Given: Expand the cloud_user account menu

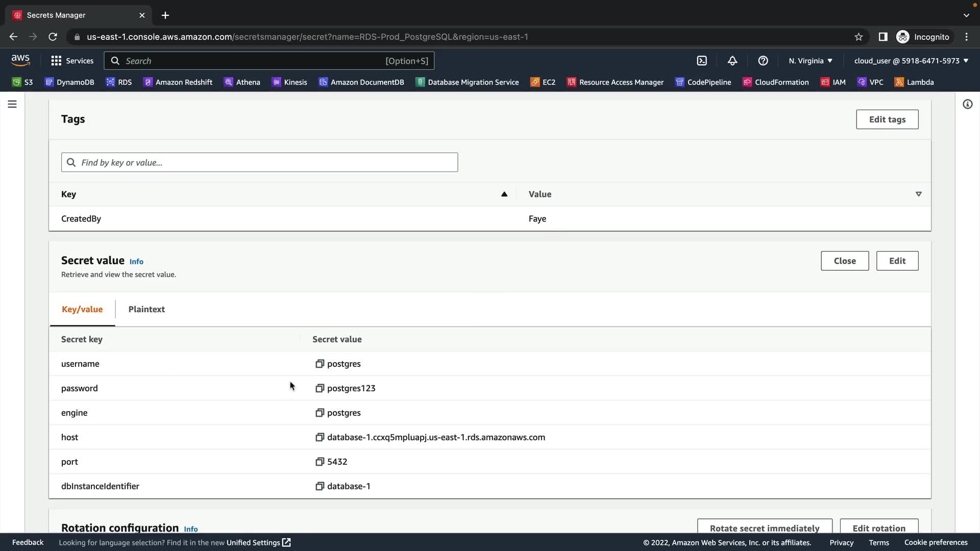Looking at the screenshot, I should click(911, 61).
